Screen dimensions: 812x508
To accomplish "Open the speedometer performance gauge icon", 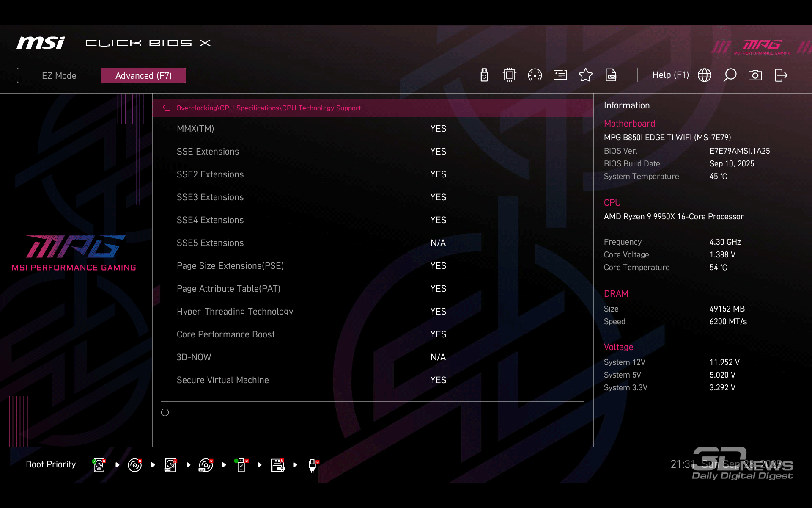I will tap(535, 75).
